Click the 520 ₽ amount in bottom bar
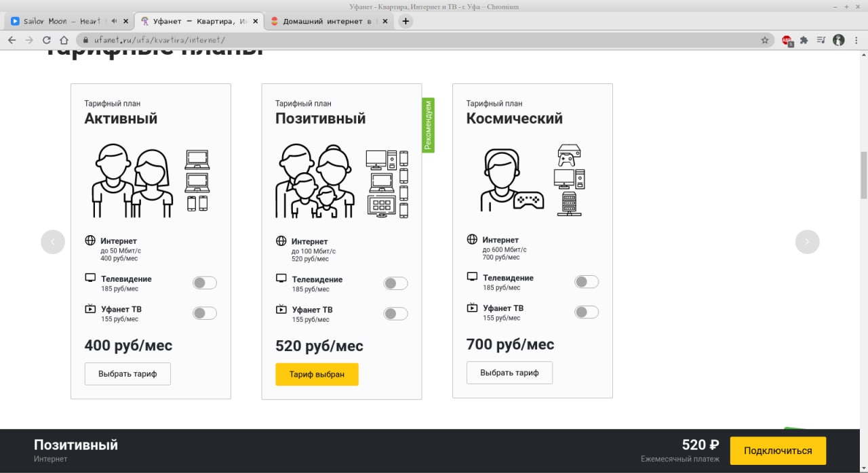Image resolution: width=868 pixels, height=473 pixels. click(701, 445)
